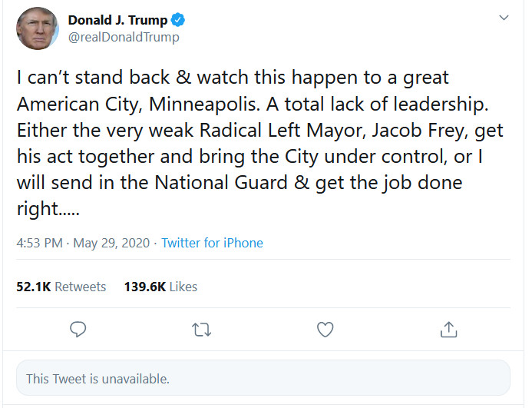
Task: View the 52.1K Retweets list
Action: point(61,287)
